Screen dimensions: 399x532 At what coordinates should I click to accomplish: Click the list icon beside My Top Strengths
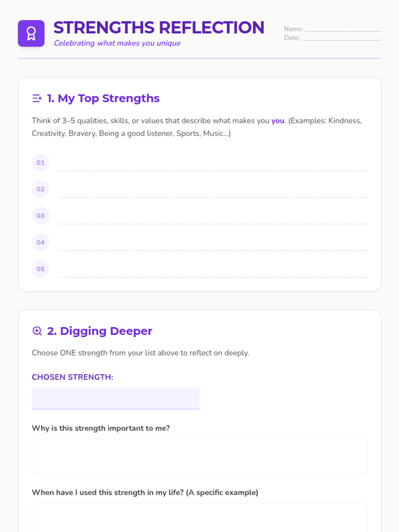tap(37, 98)
